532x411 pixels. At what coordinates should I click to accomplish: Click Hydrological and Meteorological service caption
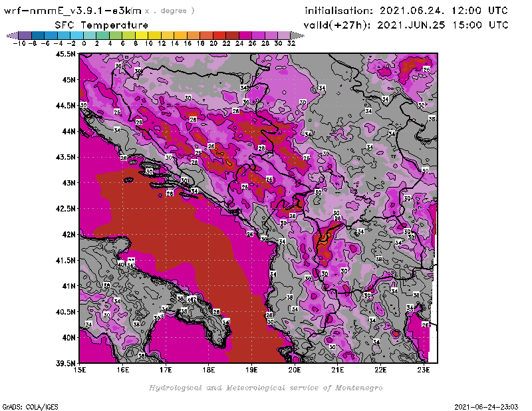[x=265, y=388]
